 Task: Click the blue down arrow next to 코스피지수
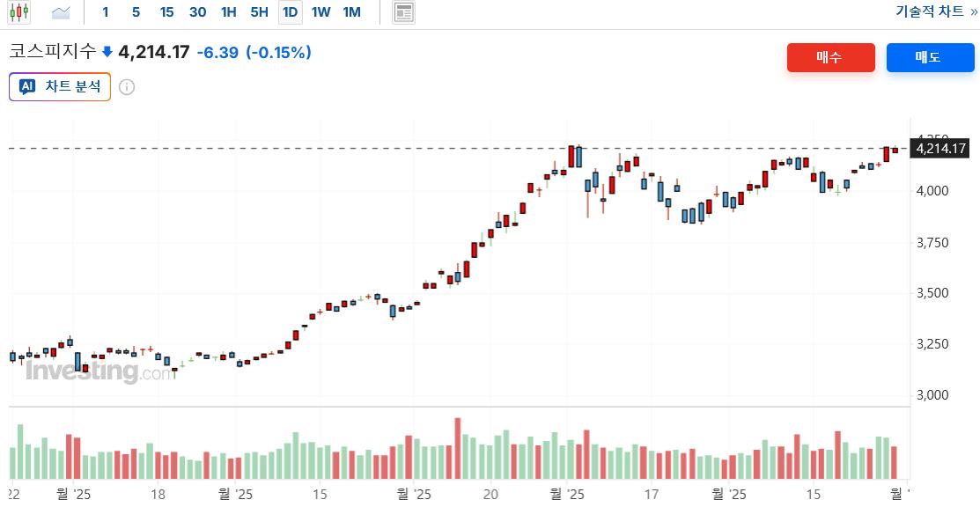[x=107, y=53]
